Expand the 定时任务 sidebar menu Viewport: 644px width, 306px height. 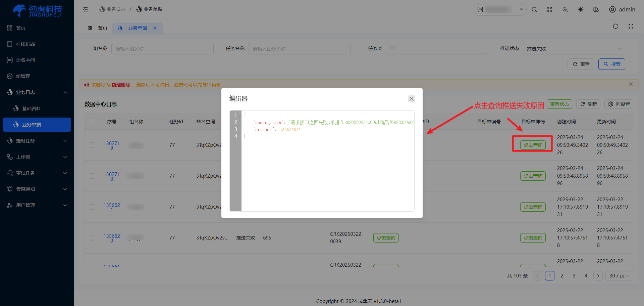point(37,141)
